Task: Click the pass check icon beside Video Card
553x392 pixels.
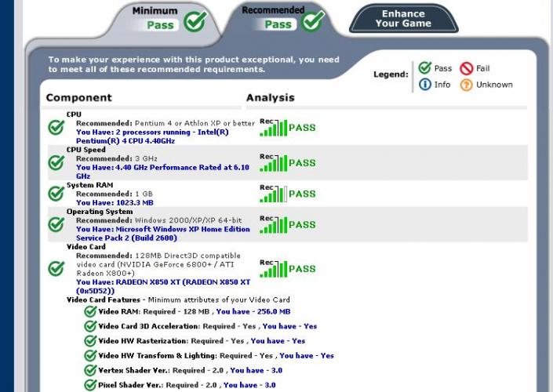Action: point(56,268)
